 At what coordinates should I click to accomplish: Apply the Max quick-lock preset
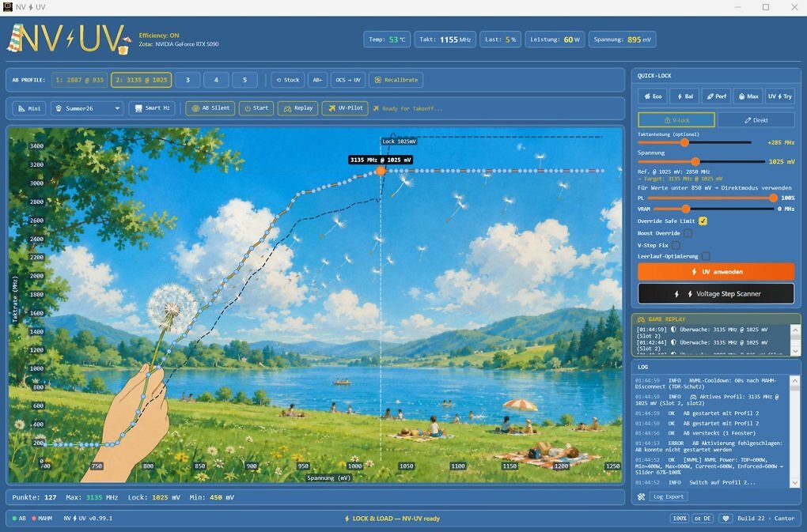[x=748, y=96]
